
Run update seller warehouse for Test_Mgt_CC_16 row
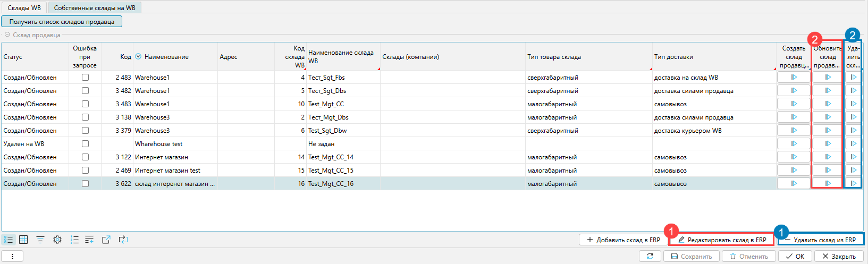(828, 183)
